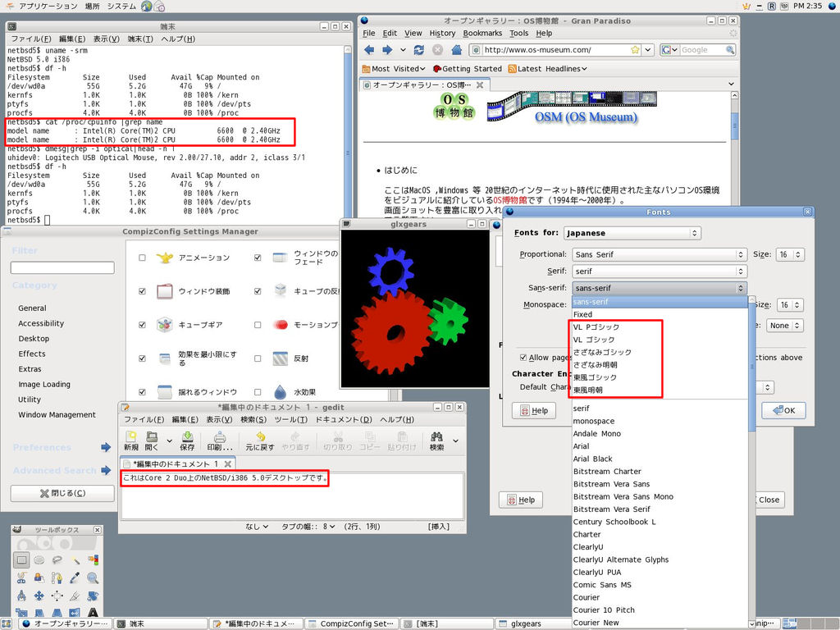Click the Google search field in the browser
This screenshot has width=840, height=630.
(702, 50)
